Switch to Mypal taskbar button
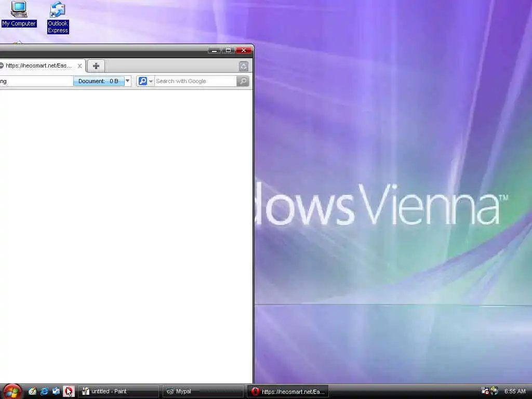Screen dimensions: 532x399 tap(203, 391)
